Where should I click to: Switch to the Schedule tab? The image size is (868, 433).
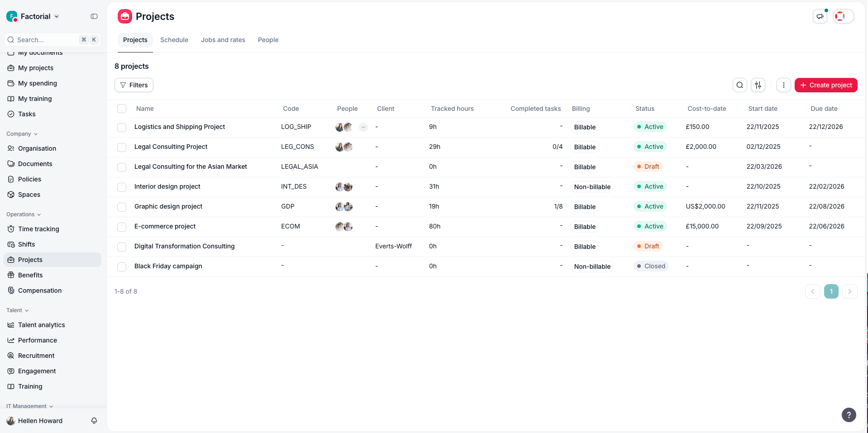tap(174, 40)
